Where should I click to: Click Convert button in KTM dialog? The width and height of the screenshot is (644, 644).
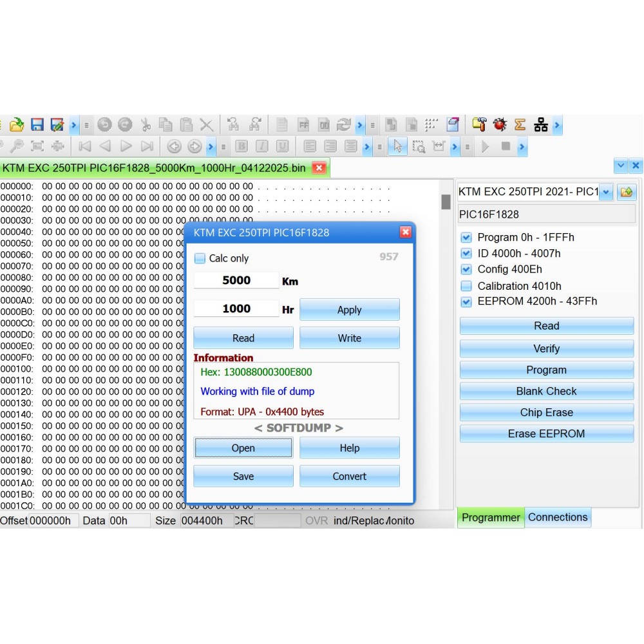(350, 476)
